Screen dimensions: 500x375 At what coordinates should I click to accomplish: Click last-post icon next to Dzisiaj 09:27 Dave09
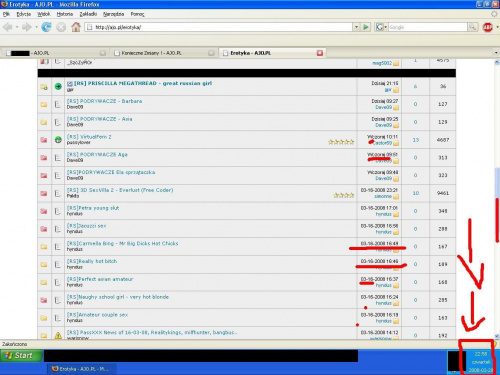point(396,108)
